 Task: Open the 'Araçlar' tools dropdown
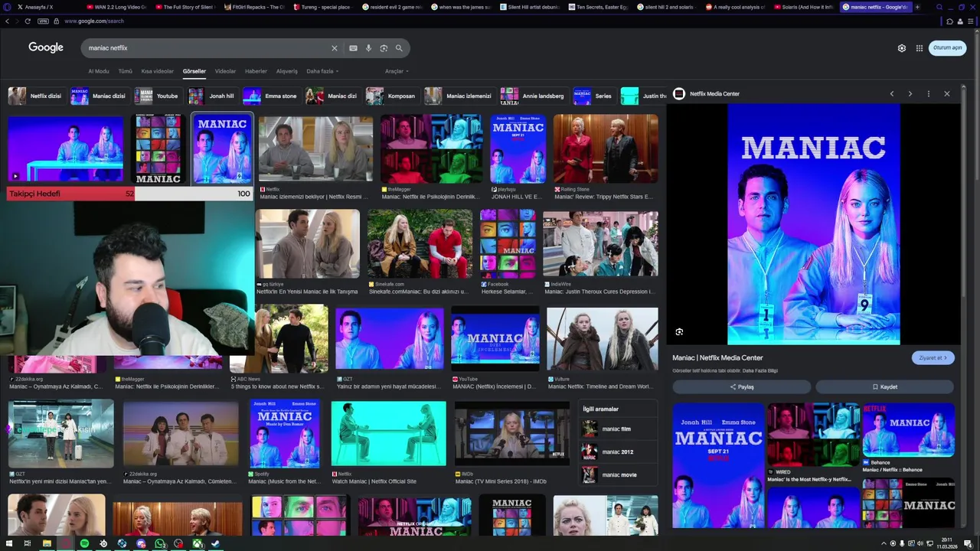(x=397, y=71)
